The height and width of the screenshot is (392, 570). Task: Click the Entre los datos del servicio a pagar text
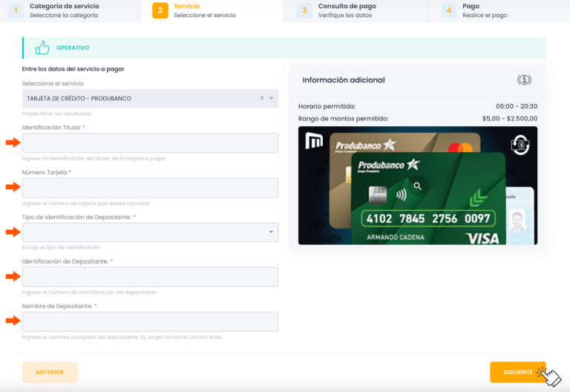click(x=73, y=69)
